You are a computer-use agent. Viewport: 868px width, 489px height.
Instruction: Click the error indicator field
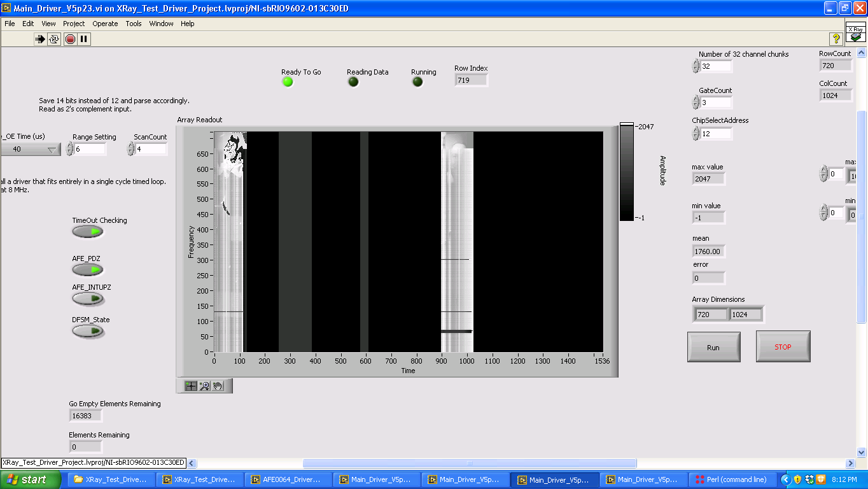pyautogui.click(x=708, y=278)
